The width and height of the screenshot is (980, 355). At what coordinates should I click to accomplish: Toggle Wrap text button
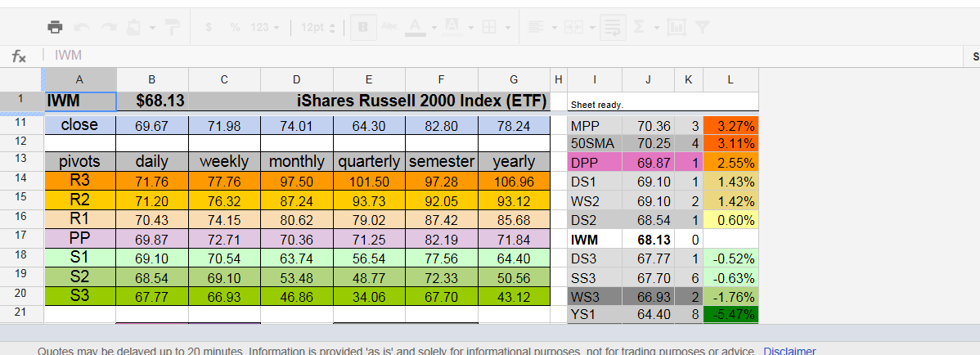tap(614, 27)
